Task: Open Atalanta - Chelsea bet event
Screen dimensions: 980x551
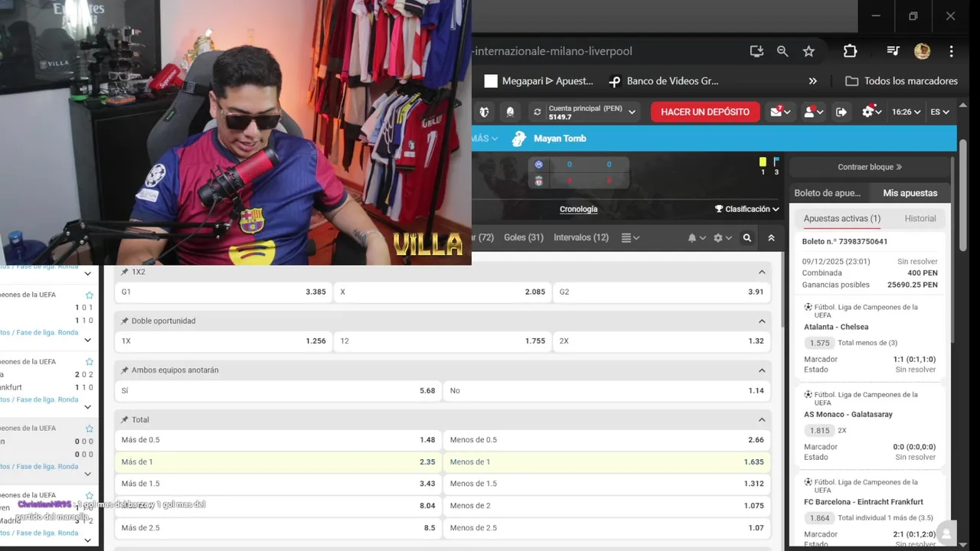Action: [x=836, y=328]
